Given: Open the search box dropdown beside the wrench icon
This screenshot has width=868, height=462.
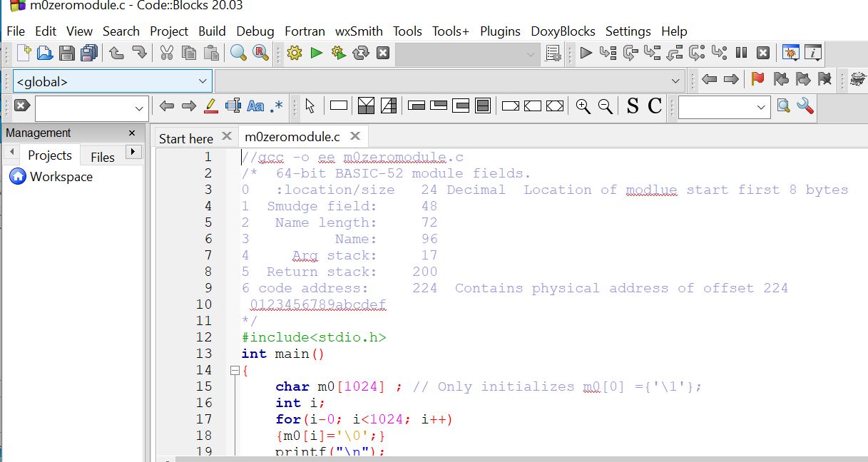Looking at the screenshot, I should [760, 108].
